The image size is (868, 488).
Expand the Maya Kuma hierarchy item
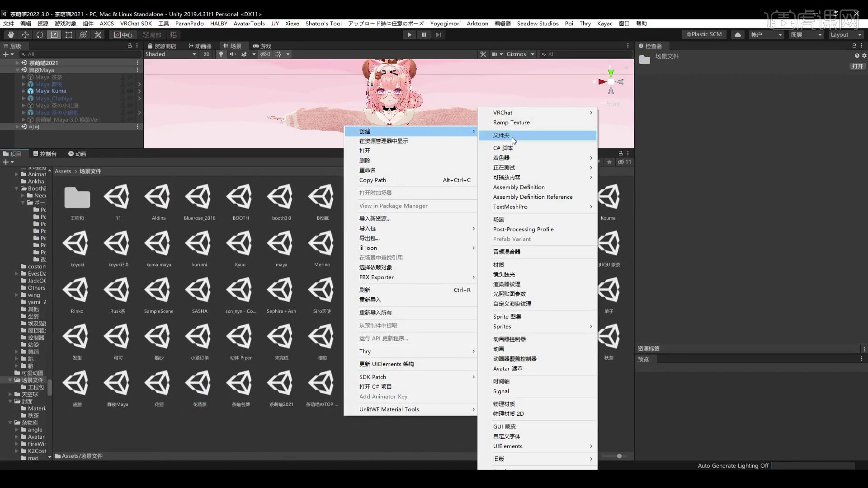24,91
